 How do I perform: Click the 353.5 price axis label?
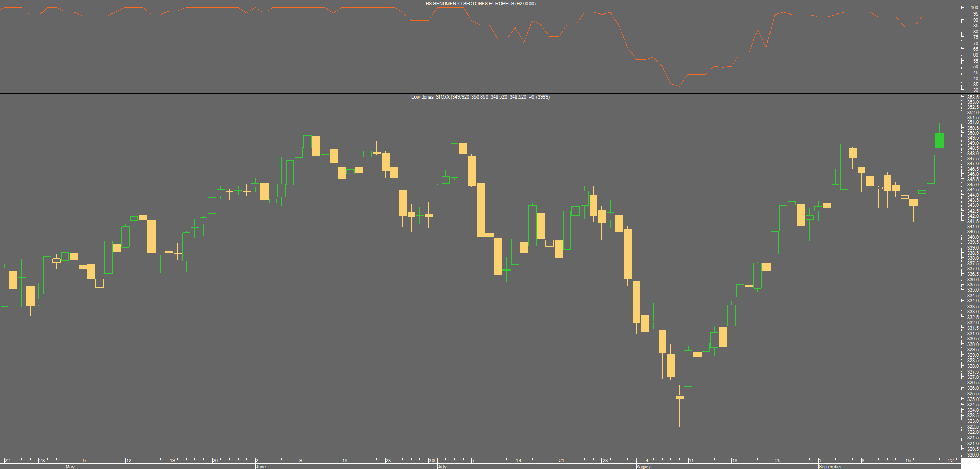(x=973, y=97)
